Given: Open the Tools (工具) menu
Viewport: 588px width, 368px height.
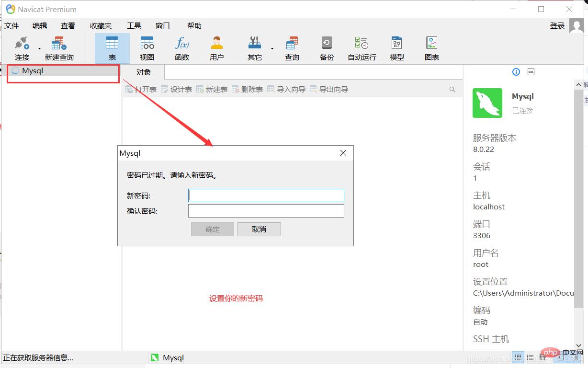Looking at the screenshot, I should [x=134, y=26].
